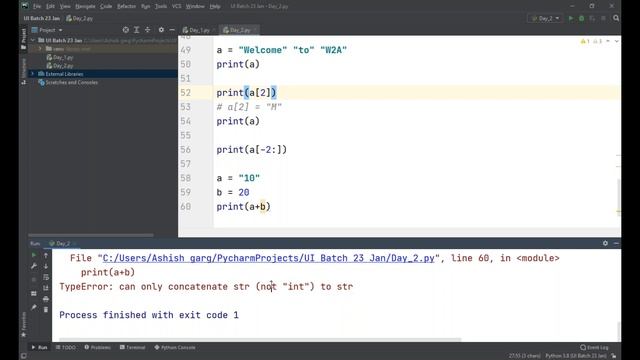Collapse all items in Project panel
Screen dimensions: 640x360
[147, 30]
